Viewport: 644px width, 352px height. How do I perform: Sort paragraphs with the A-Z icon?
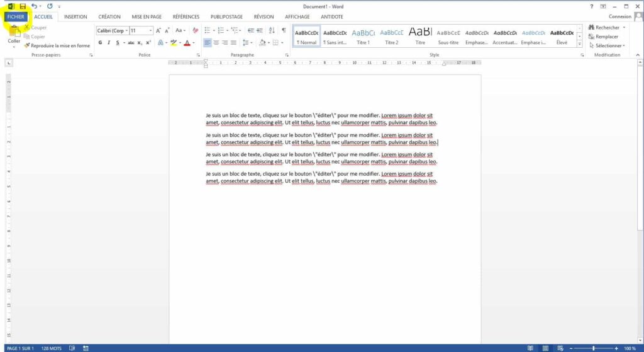(272, 30)
